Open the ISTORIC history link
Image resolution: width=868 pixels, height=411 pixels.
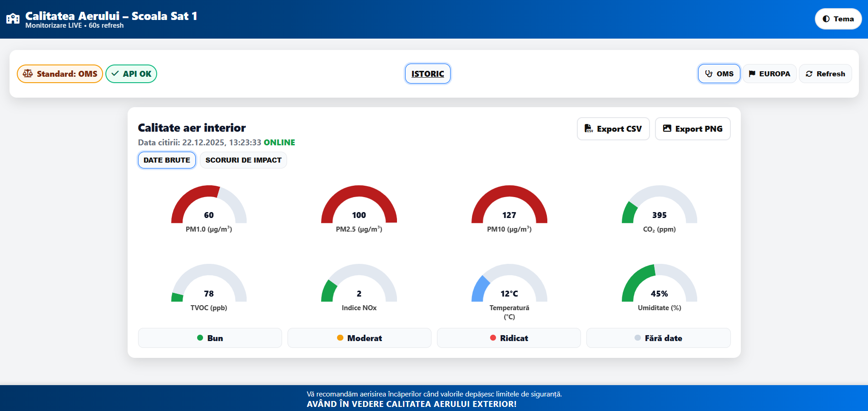[427, 74]
